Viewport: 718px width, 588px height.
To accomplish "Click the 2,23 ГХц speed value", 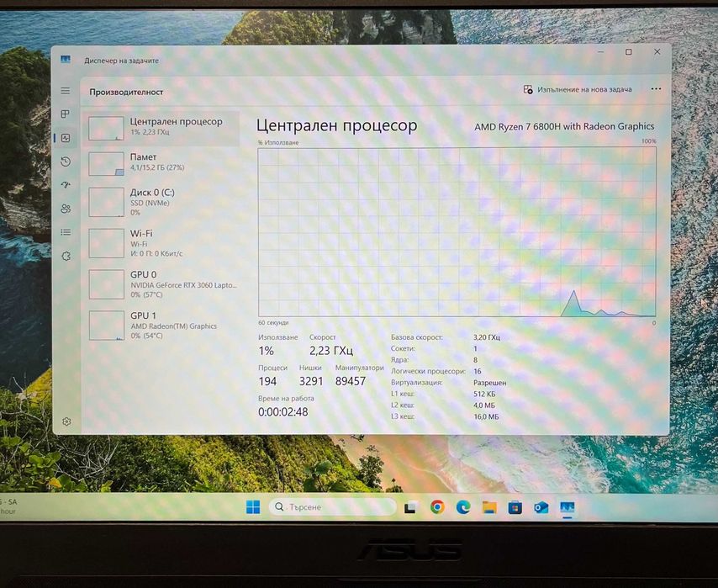I will [331, 351].
